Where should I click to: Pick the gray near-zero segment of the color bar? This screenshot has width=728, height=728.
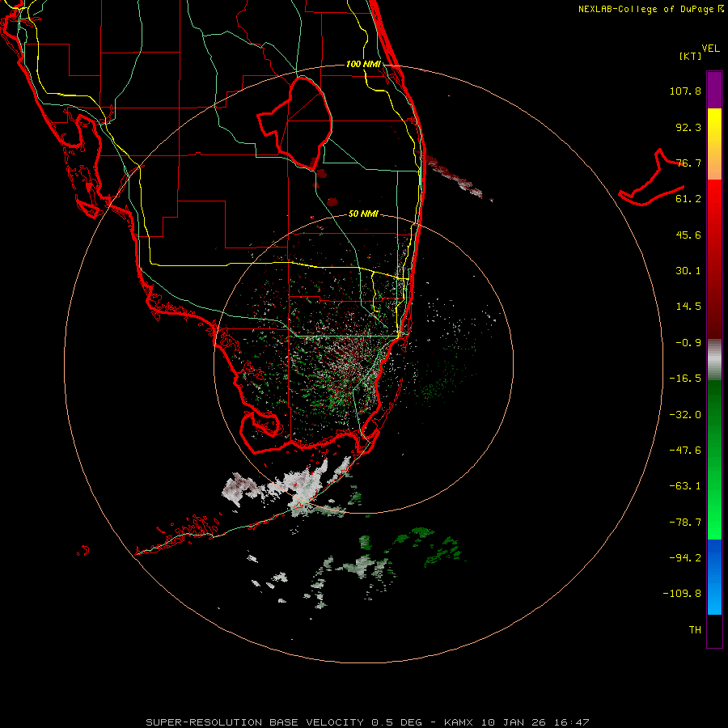pyautogui.click(x=714, y=360)
